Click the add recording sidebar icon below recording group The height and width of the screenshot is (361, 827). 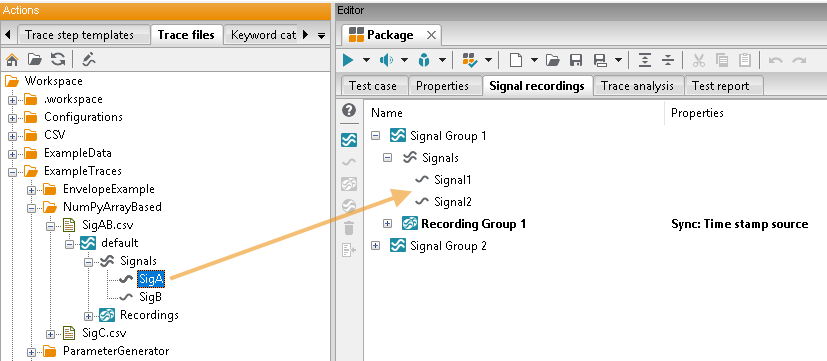[x=349, y=206]
